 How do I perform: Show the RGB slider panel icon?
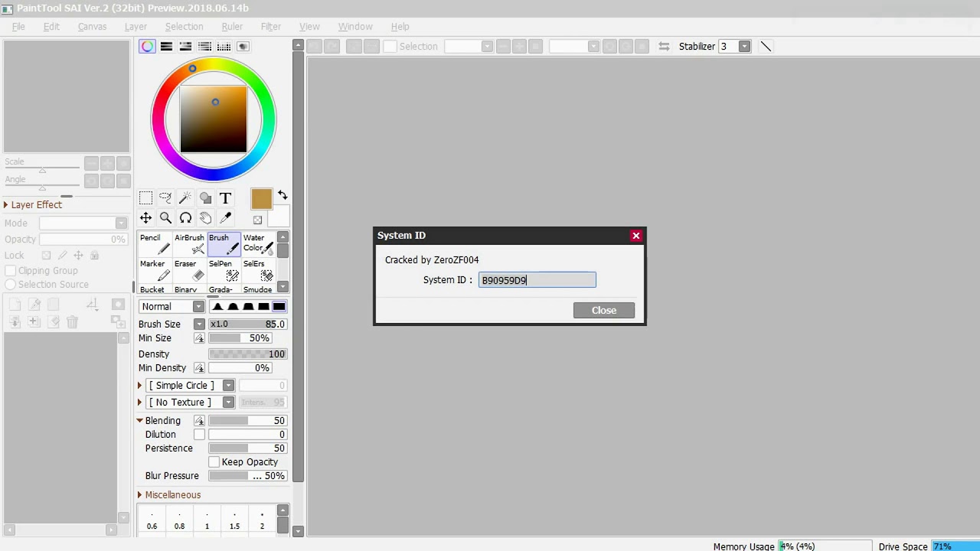(166, 47)
